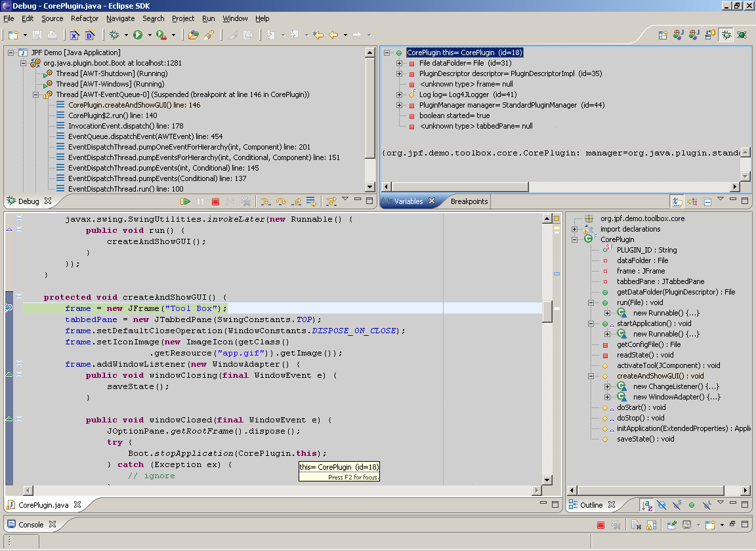Image resolution: width=756 pixels, height=551 pixels.
Task: Click the Last Edit Location arrow icon
Action: (x=318, y=35)
